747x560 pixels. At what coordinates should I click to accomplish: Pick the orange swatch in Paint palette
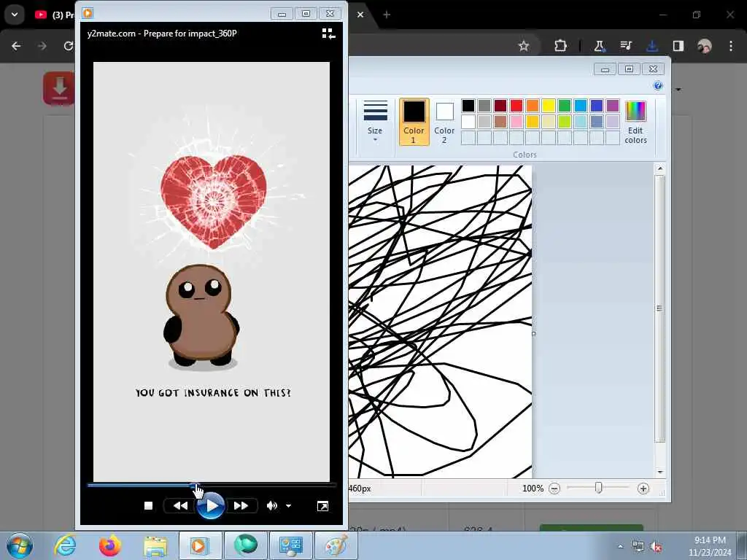point(533,106)
